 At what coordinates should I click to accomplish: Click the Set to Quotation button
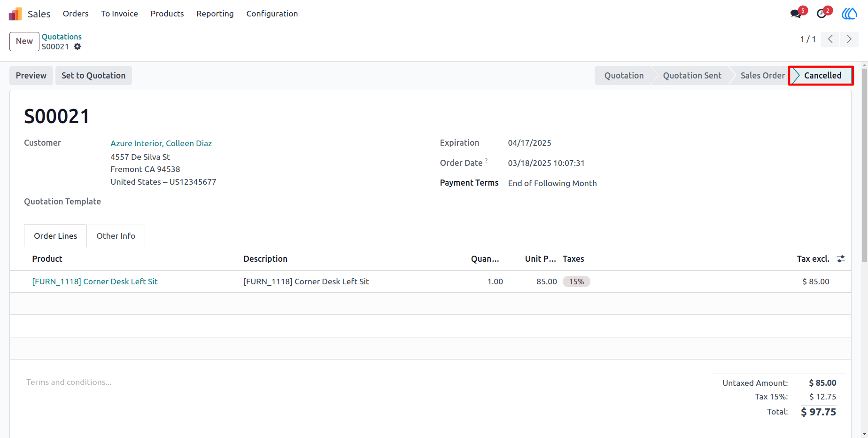(93, 76)
